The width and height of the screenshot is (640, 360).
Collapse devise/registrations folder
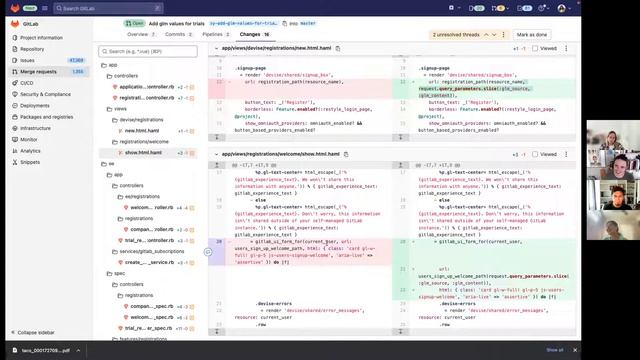click(x=138, y=120)
